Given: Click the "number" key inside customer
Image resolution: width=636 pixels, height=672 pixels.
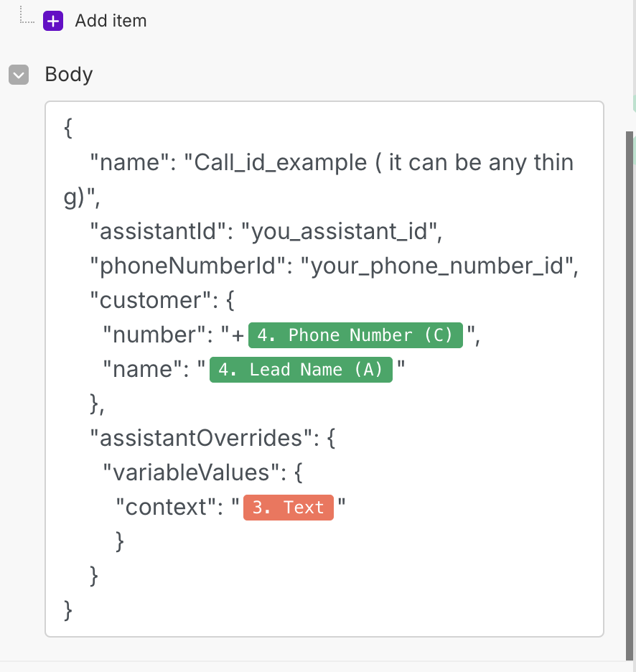Looking at the screenshot, I should [x=151, y=335].
